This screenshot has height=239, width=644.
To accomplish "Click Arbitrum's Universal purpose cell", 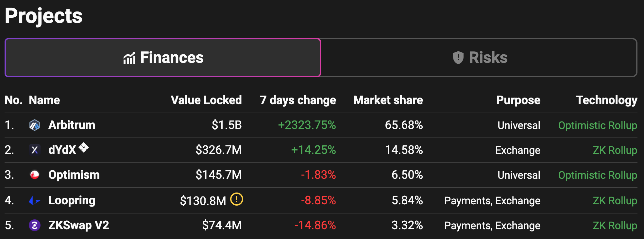I will pyautogui.click(x=519, y=125).
